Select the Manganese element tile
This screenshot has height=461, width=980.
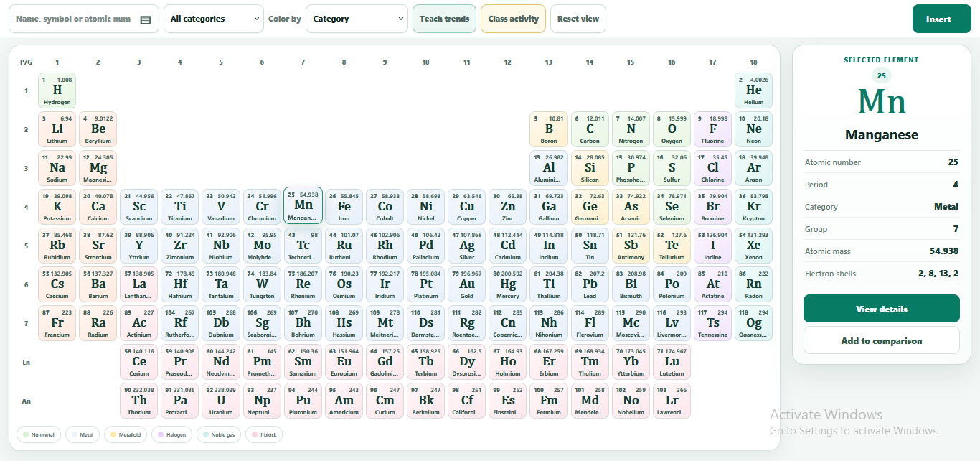pyautogui.click(x=303, y=205)
